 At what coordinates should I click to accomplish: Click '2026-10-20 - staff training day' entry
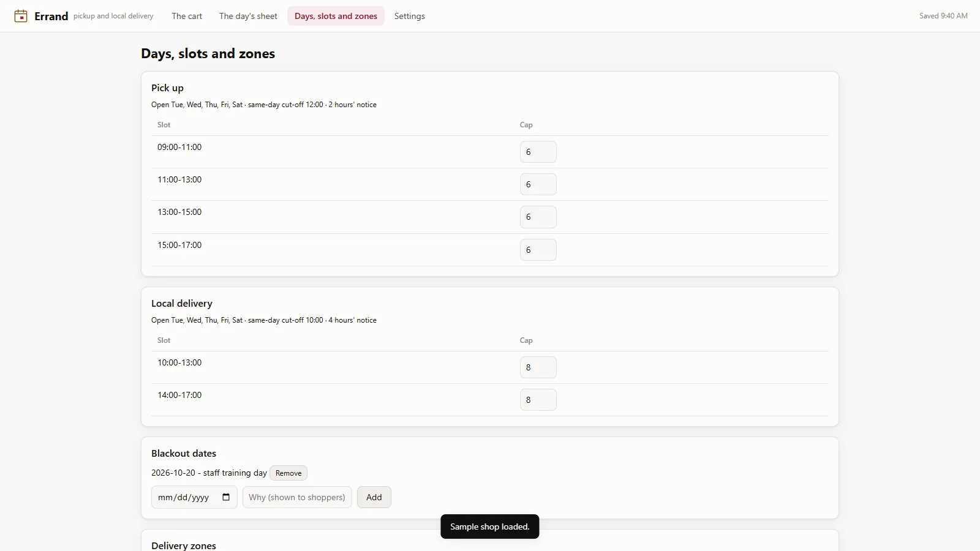[x=209, y=473]
